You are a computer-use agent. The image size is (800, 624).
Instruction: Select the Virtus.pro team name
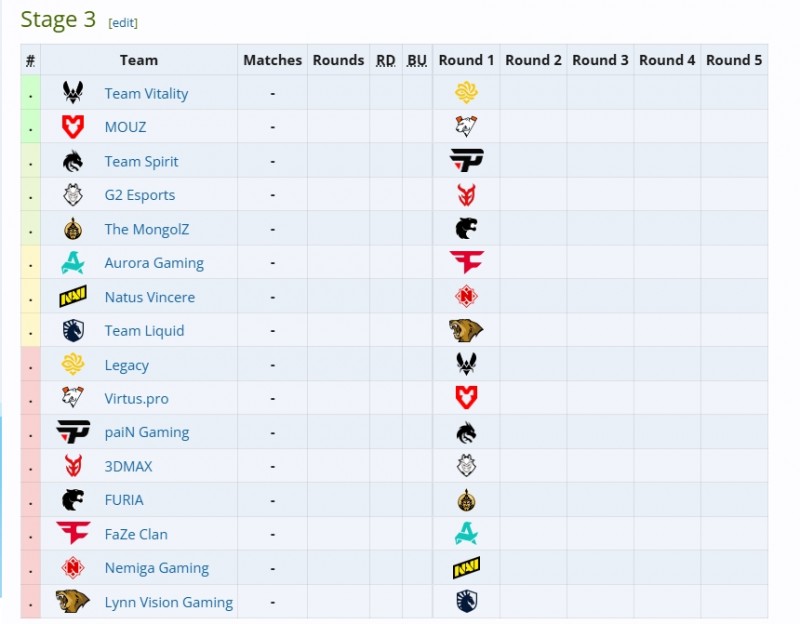tap(137, 399)
